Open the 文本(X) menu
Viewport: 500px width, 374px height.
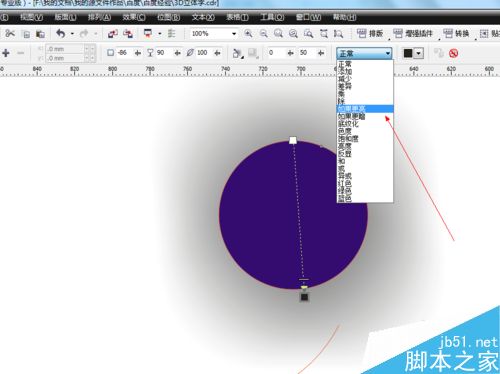[203, 17]
